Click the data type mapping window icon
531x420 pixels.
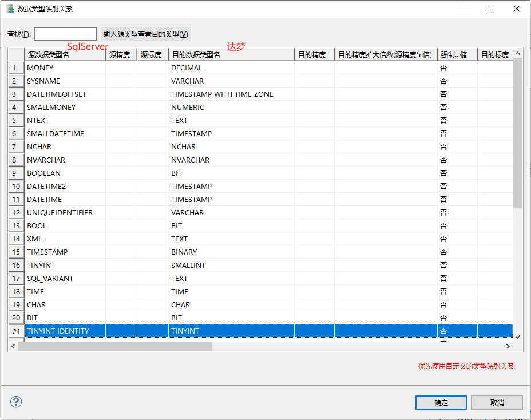coord(10,9)
